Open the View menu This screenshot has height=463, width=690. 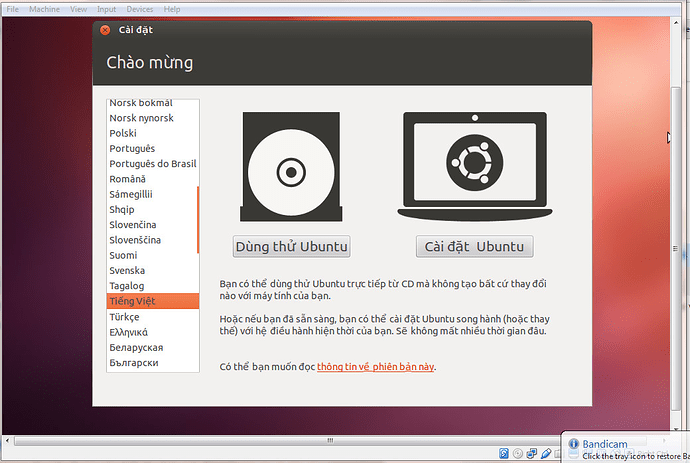pyautogui.click(x=78, y=9)
